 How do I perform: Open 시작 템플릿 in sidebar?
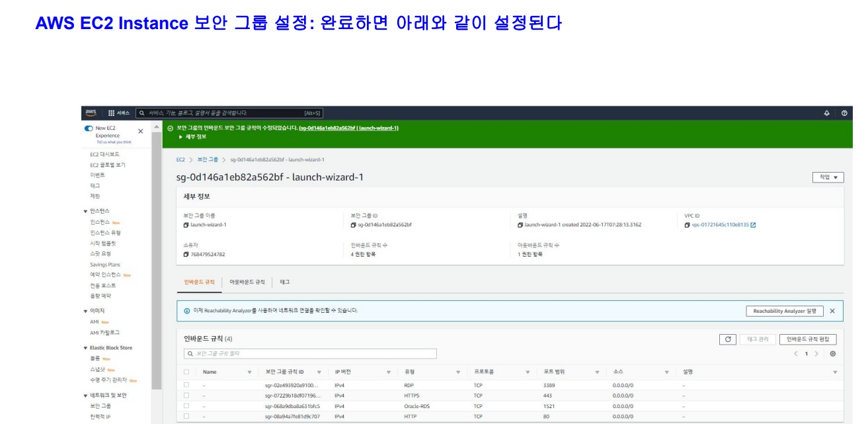103,243
